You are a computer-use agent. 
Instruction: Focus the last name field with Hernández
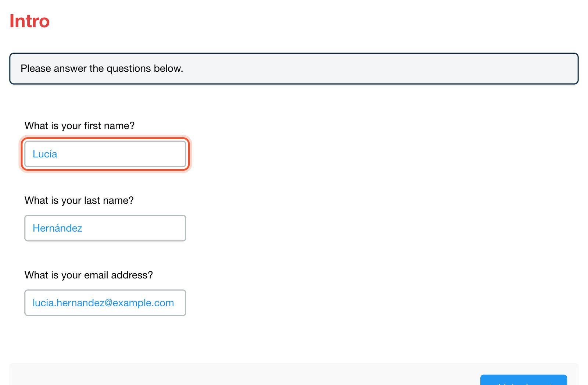pyautogui.click(x=105, y=228)
